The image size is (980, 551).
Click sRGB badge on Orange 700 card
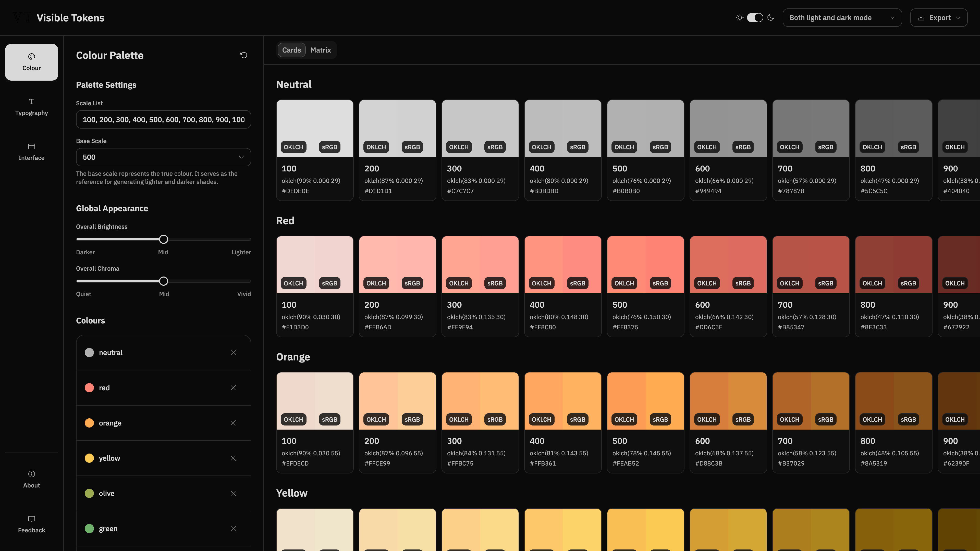tap(826, 419)
